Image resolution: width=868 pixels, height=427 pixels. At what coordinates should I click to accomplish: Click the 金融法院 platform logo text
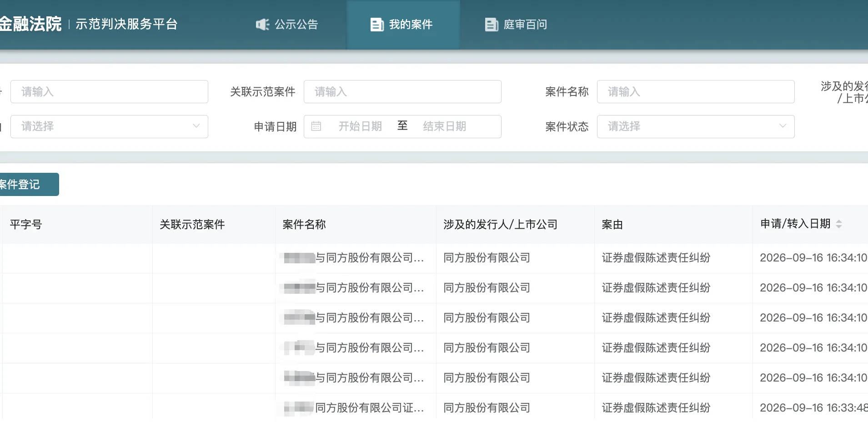tap(30, 24)
